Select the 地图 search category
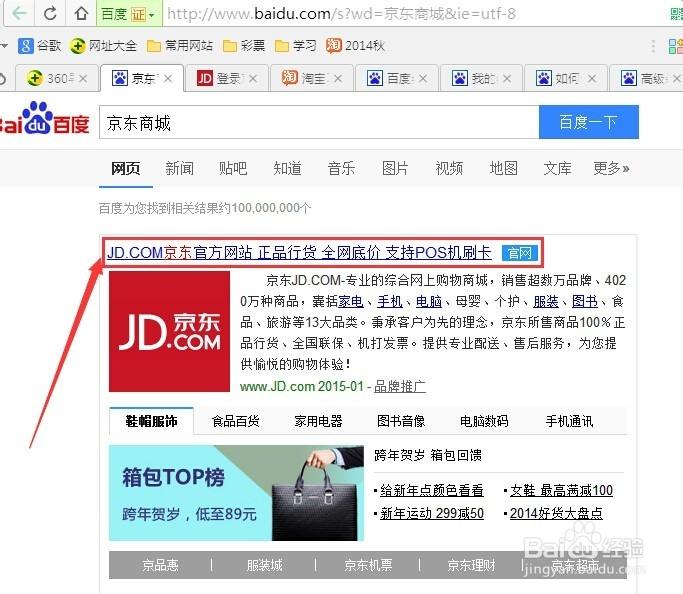 (x=503, y=168)
